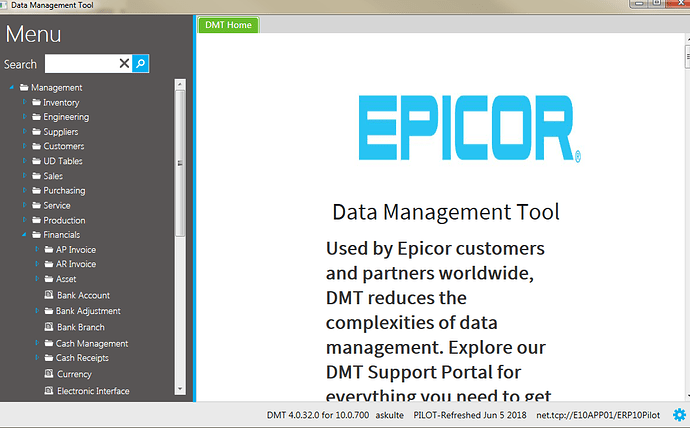Click the 'askulte' username in status bar
This screenshot has height=428, width=690.
click(389, 415)
